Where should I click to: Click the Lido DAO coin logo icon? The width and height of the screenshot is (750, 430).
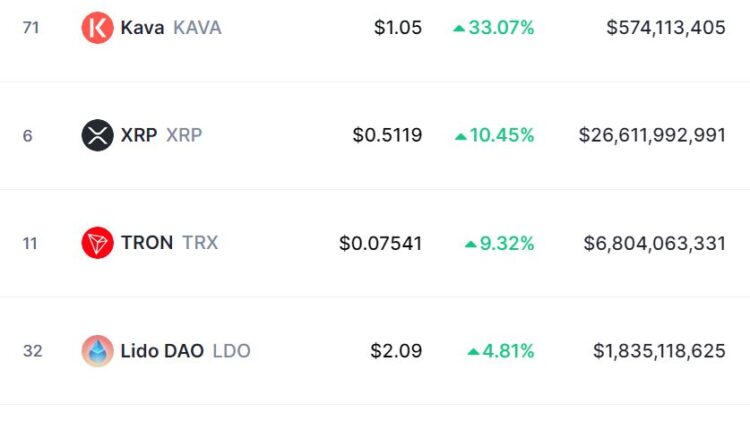pos(97,351)
